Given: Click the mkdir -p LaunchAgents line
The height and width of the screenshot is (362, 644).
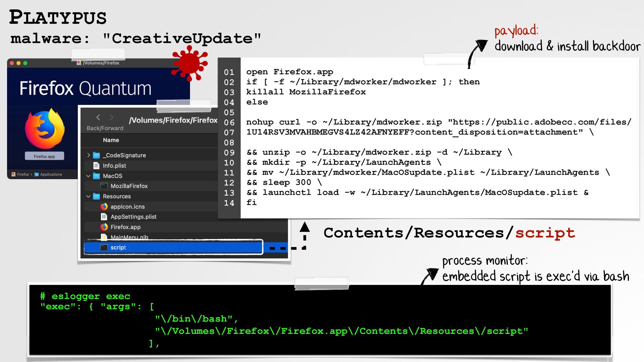Looking at the screenshot, I should point(344,162).
